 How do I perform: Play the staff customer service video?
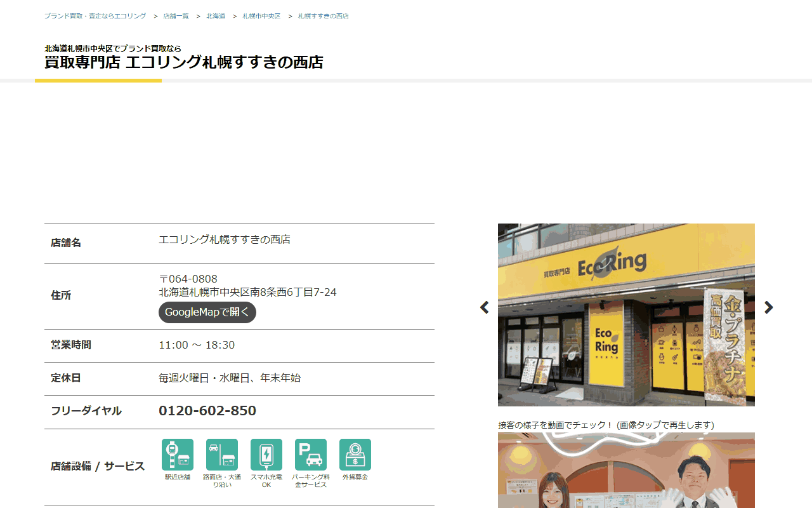pos(626,471)
